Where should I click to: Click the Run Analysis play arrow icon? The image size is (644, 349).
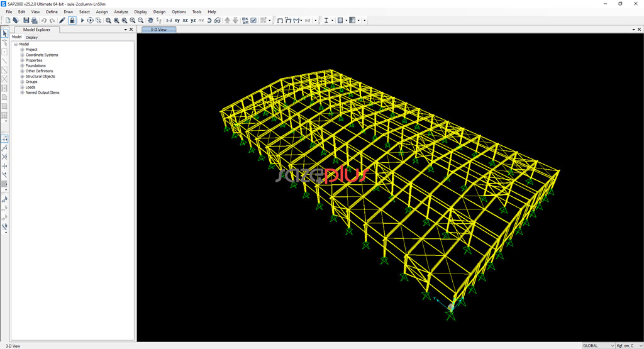point(82,20)
